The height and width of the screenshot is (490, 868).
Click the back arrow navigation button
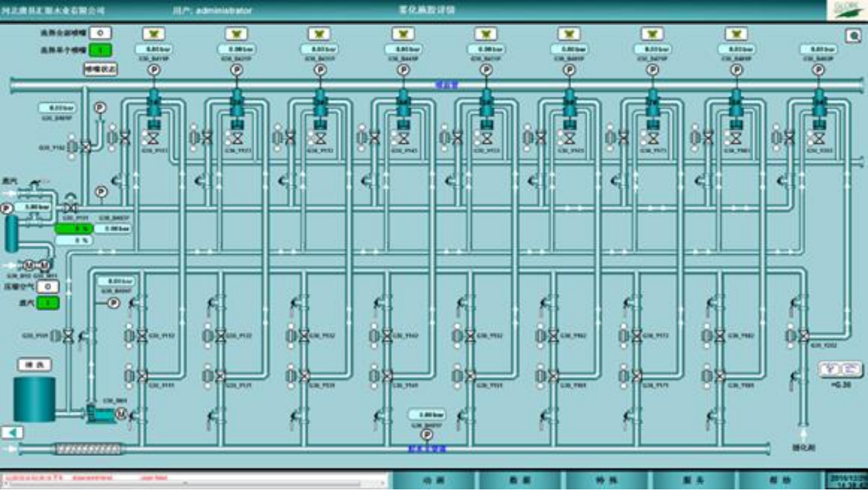(x=12, y=432)
